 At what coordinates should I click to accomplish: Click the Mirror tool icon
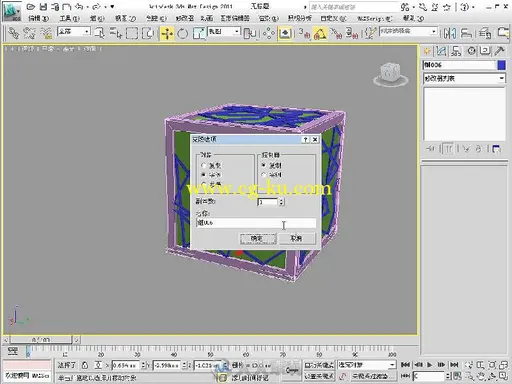[450, 33]
